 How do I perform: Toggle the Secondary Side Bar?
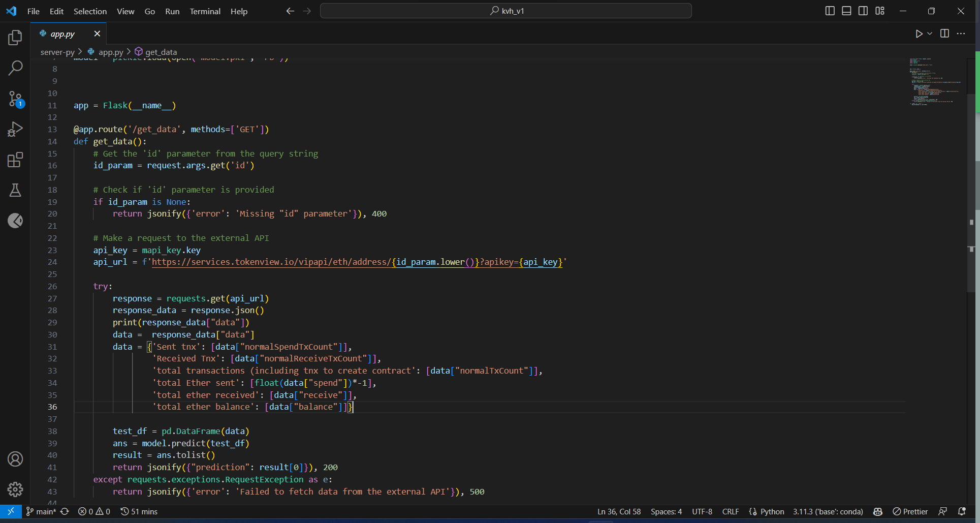click(863, 10)
